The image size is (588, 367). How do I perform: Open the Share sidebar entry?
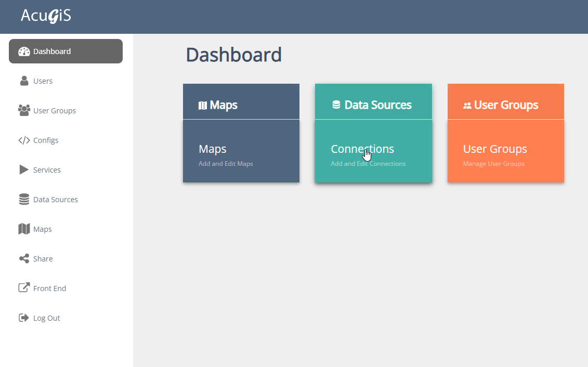pos(43,259)
